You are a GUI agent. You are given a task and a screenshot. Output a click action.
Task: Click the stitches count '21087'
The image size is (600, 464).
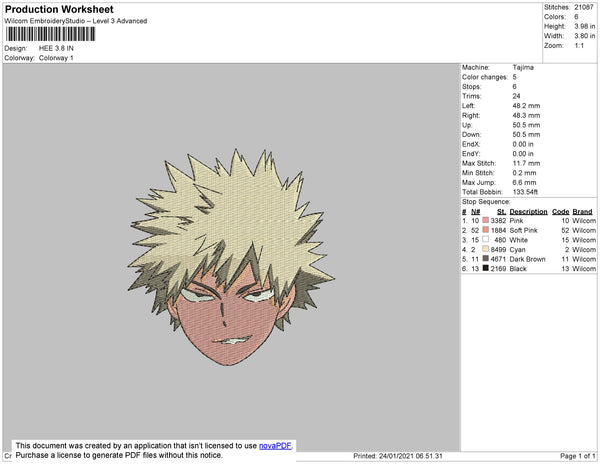(584, 7)
